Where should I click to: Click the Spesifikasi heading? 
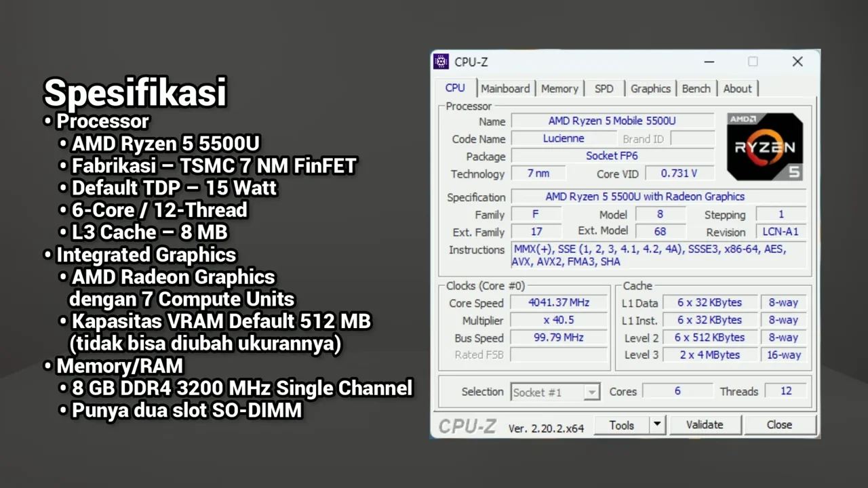135,92
